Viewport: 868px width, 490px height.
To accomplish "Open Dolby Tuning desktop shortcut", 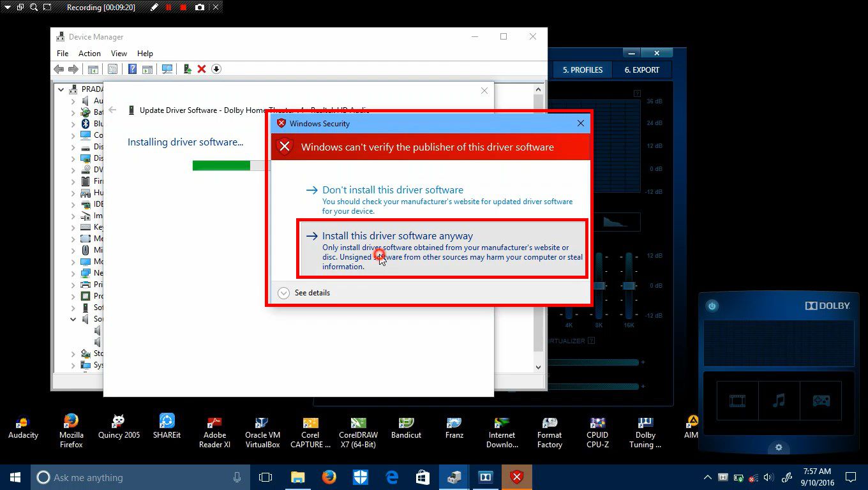I will [x=645, y=431].
